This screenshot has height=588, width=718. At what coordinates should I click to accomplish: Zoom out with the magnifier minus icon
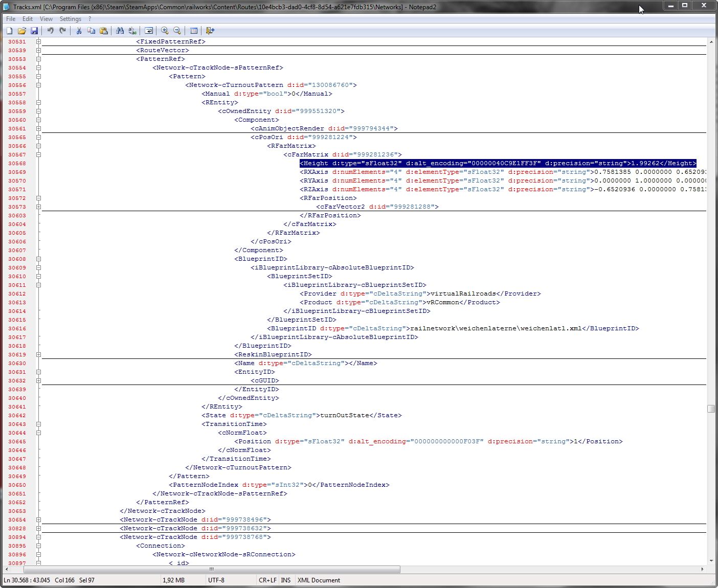(177, 31)
